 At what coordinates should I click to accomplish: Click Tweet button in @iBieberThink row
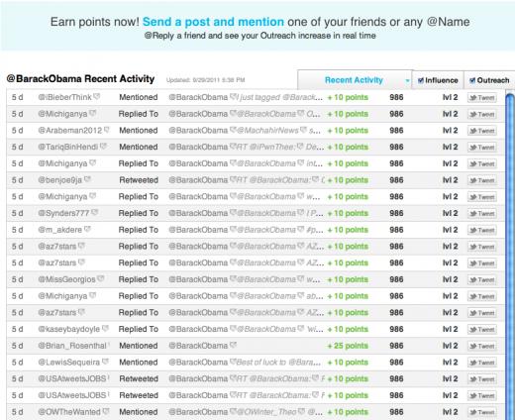[x=482, y=98]
